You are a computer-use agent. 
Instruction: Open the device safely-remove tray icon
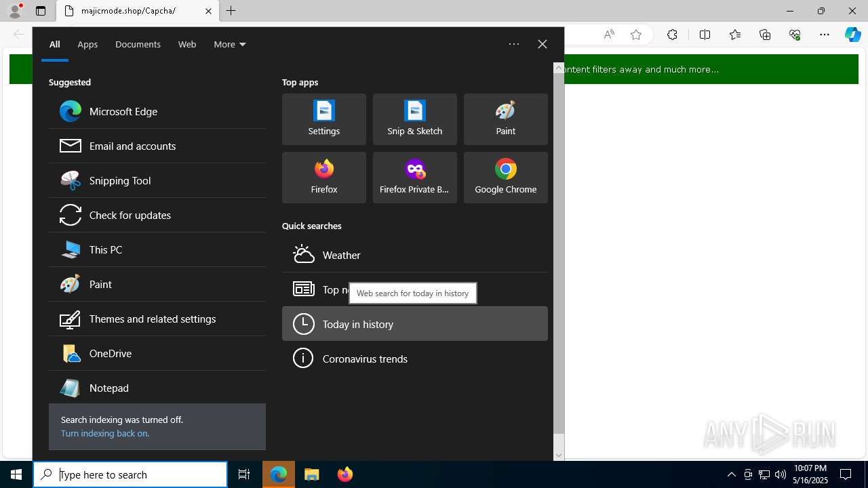pyautogui.click(x=748, y=474)
